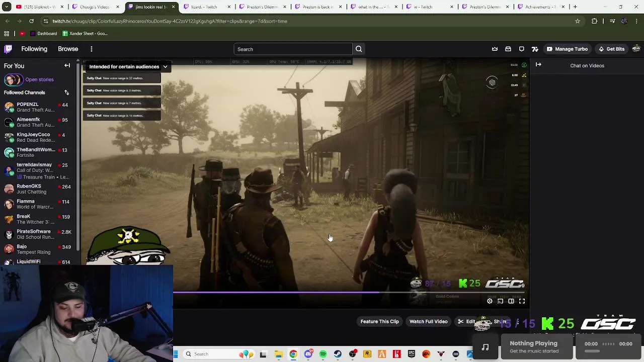The image size is (644, 362).
Task: Open the video player settings gear
Action: pyautogui.click(x=490, y=301)
